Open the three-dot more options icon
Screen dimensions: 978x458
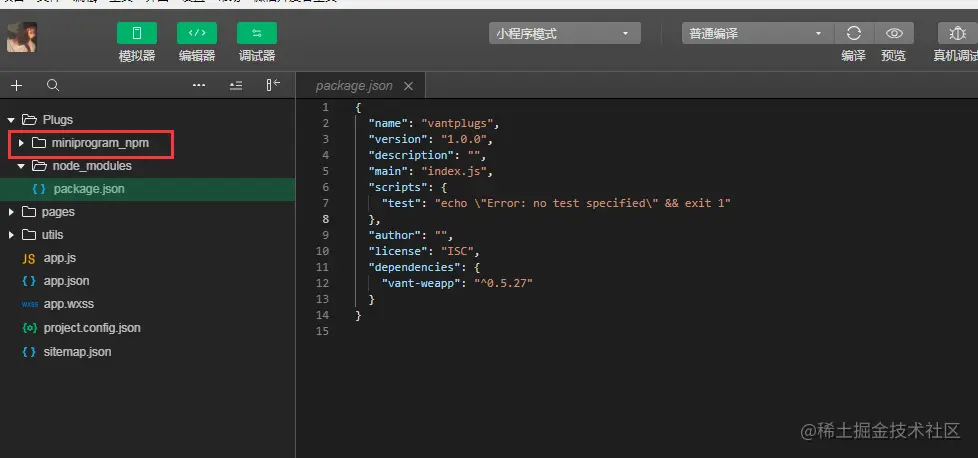click(199, 85)
